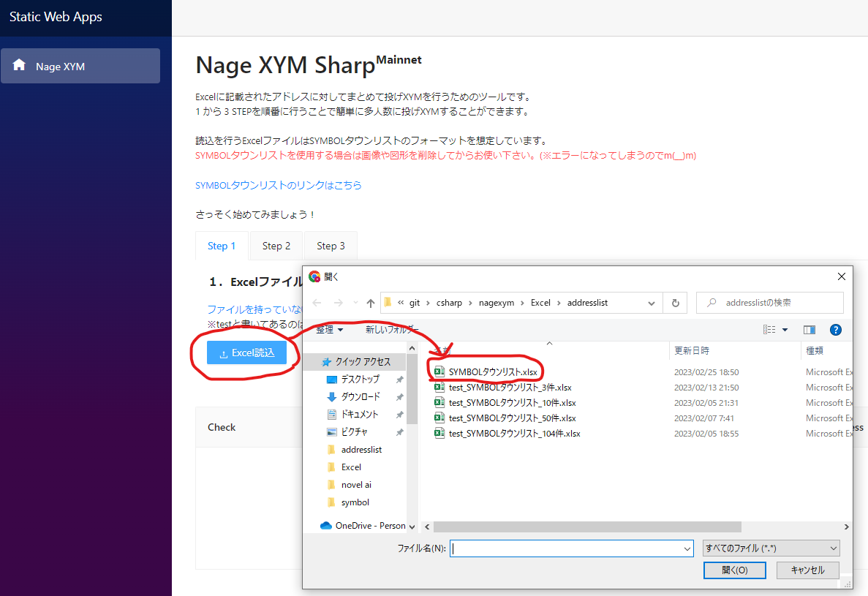Click Excel icon of test_SYMBOLタウンリスト_3件.xlsx
The image size is (868, 596).
tap(439, 388)
